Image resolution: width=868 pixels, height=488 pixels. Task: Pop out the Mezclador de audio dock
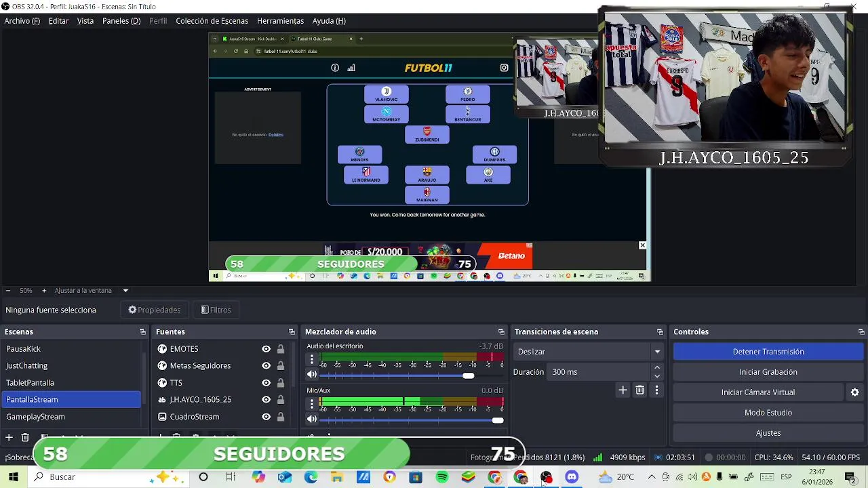[x=501, y=332]
